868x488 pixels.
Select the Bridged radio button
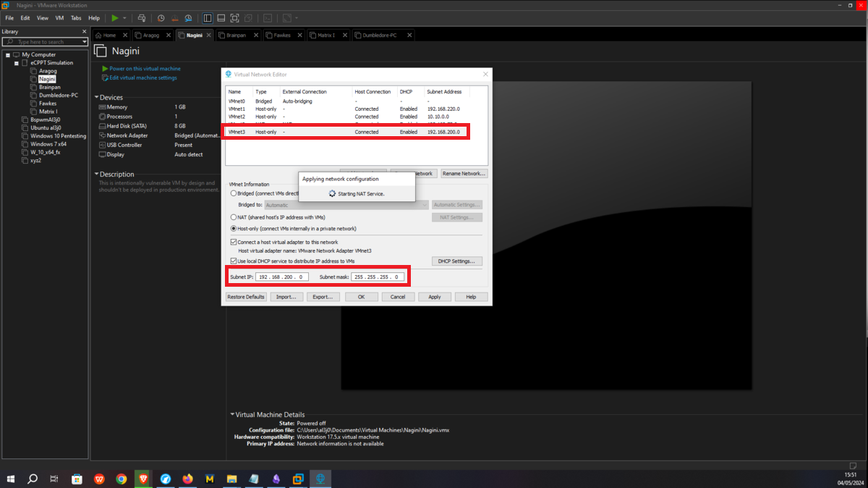[234, 193]
